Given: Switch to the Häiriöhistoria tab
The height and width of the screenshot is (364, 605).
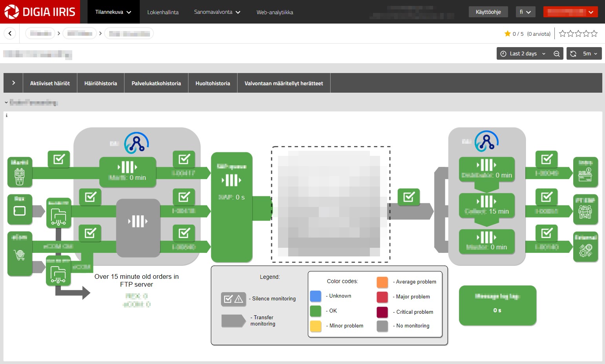Looking at the screenshot, I should (x=101, y=83).
